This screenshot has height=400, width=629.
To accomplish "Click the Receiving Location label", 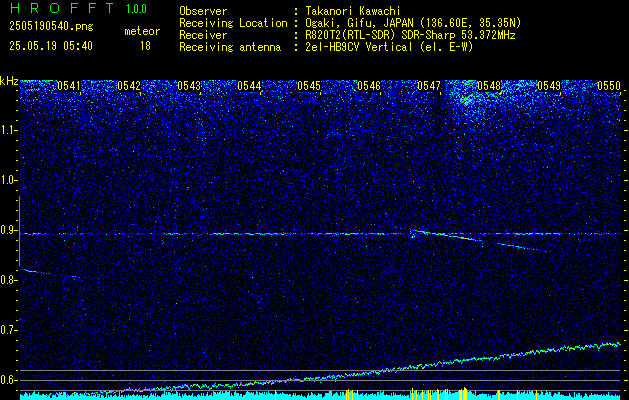I will tap(233, 23).
